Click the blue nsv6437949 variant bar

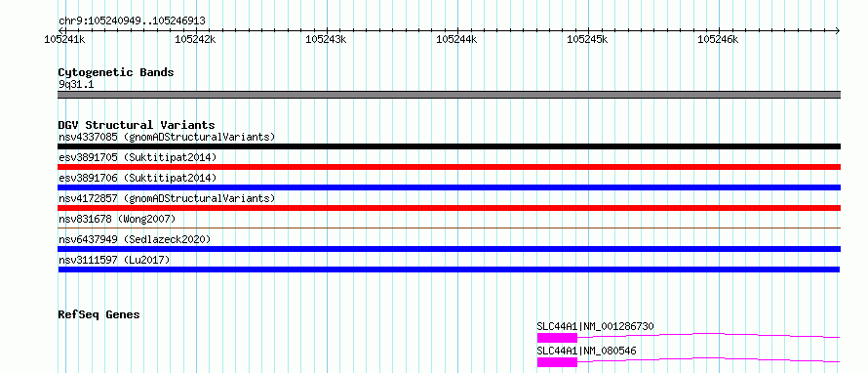click(449, 249)
